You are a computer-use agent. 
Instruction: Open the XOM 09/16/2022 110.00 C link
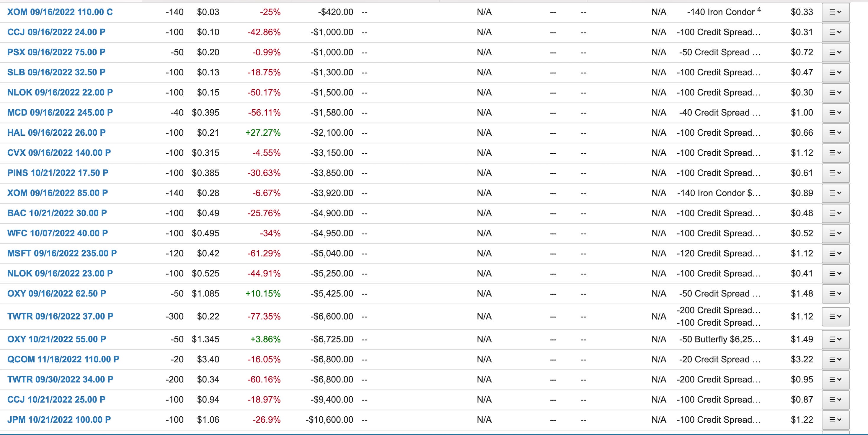60,12
